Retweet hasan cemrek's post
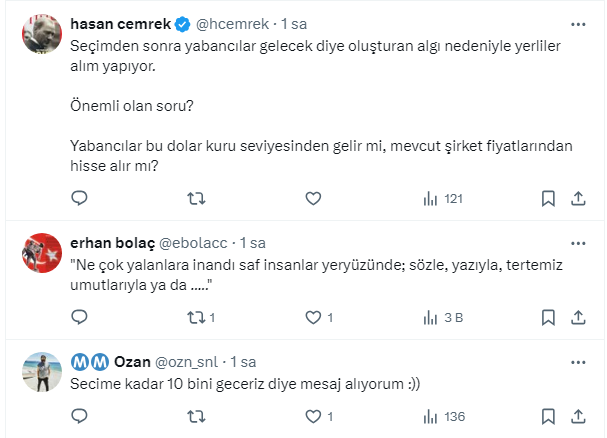 197,199
